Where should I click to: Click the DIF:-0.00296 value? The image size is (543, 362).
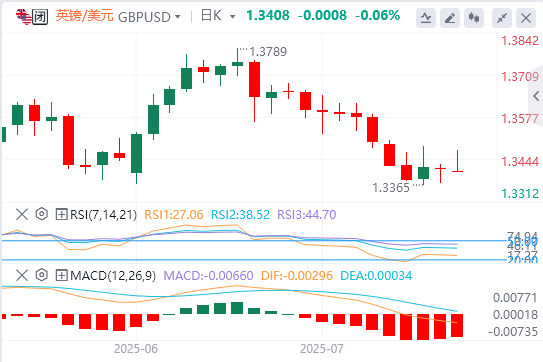click(x=297, y=276)
